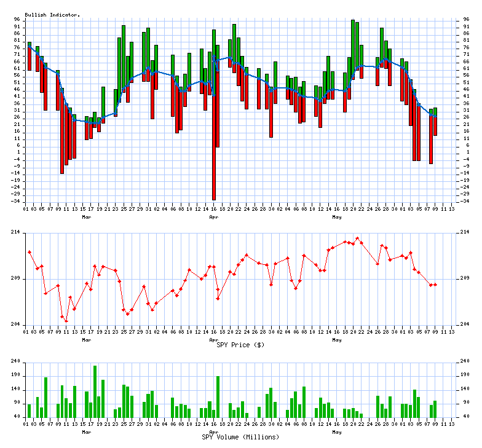Click the first volume bar at far left
Image resolution: width=482 pixels, height=448 pixels.
pos(29,411)
